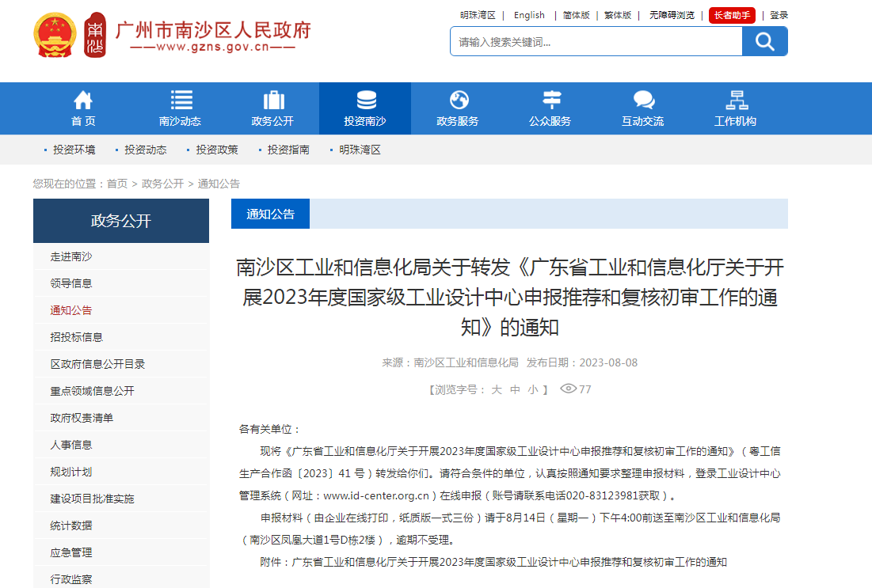Click the 附件 attachment line text

[493, 562]
